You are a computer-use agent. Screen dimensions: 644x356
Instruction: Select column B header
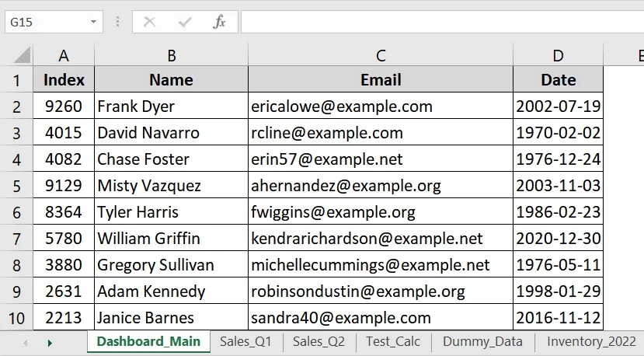click(x=171, y=55)
